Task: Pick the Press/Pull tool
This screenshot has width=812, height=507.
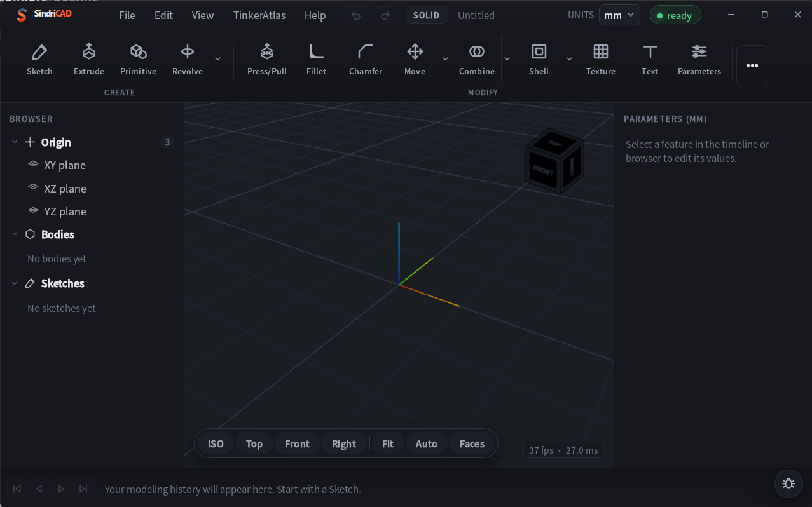Action: (x=267, y=60)
